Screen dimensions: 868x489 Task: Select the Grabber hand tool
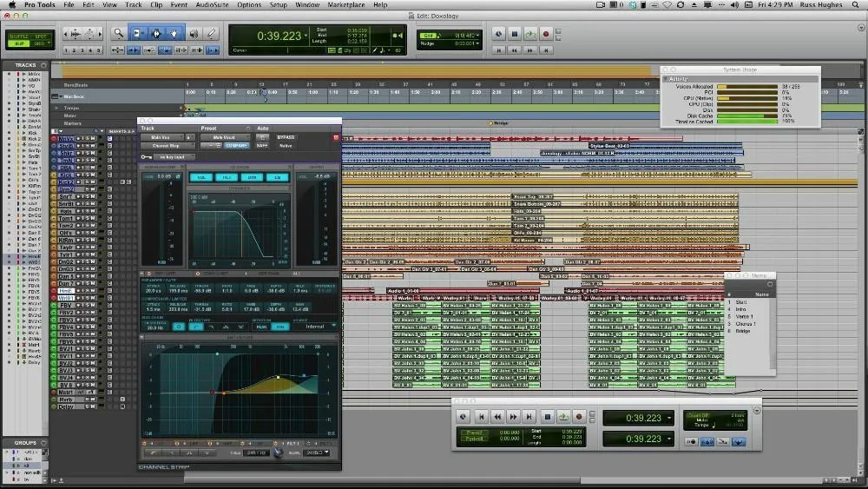coord(174,34)
